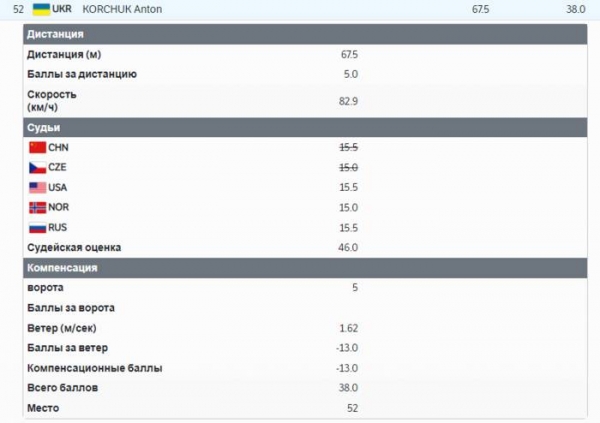Select the UKR country code
This screenshot has width=600, height=423.
click(x=62, y=9)
